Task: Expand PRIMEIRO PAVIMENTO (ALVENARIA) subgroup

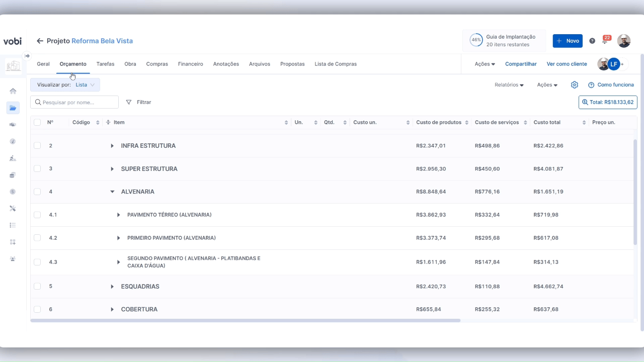Action: (119, 238)
